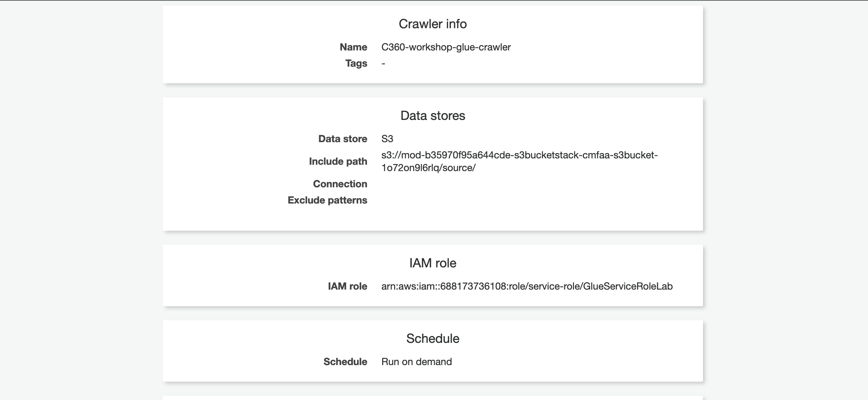
Task: Click the Data store field label
Action: click(342, 139)
